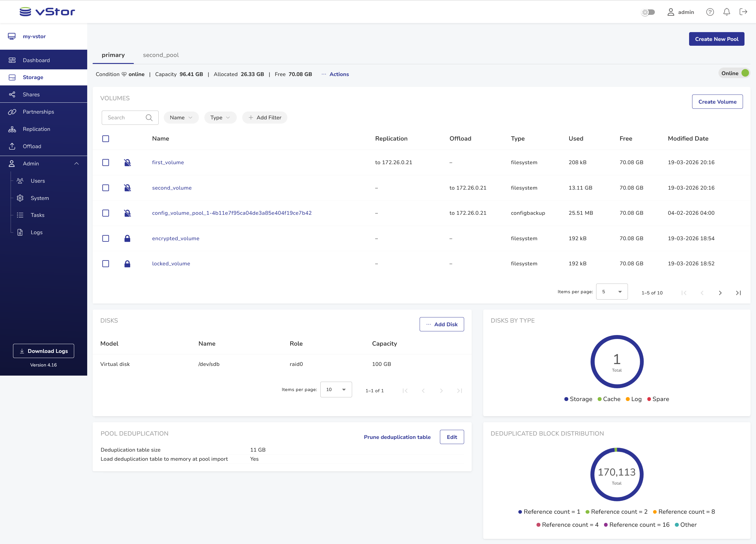The image size is (756, 544).
Task: Tick the select-all volumes checkbox
Action: coord(106,139)
